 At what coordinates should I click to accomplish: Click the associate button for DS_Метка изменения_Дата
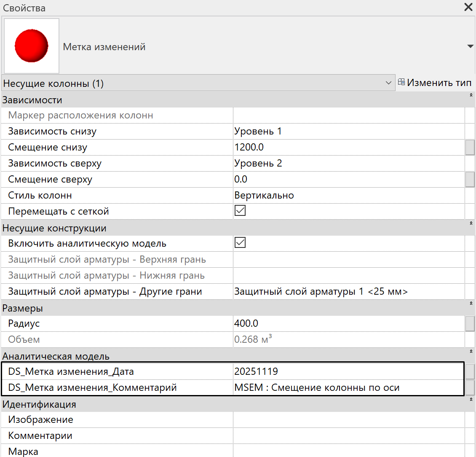tap(470, 371)
